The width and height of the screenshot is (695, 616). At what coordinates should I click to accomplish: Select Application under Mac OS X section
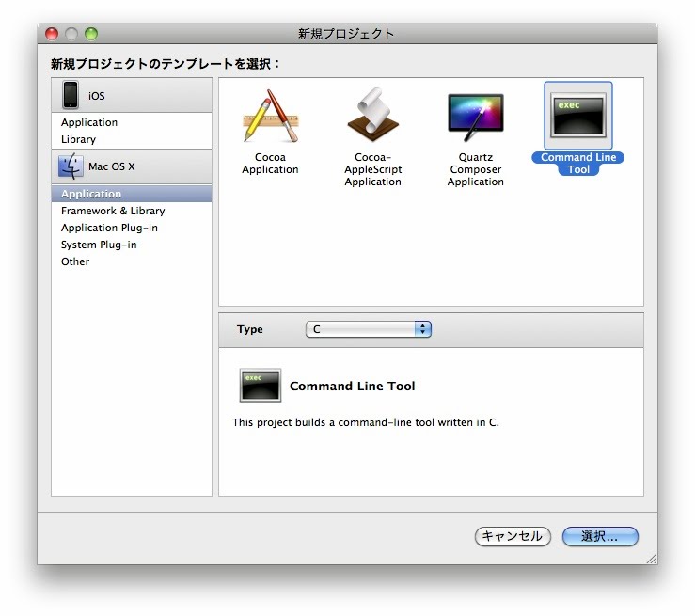(91, 194)
